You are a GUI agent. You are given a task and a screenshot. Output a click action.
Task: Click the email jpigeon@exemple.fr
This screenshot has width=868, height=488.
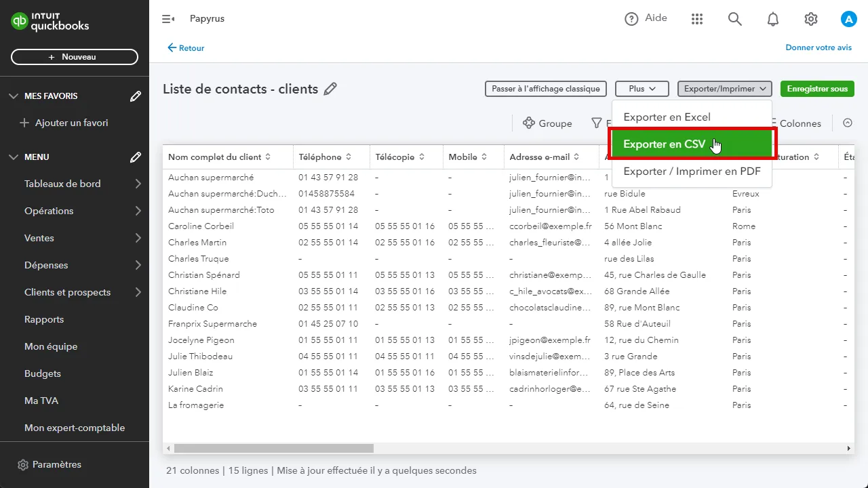pyautogui.click(x=550, y=340)
